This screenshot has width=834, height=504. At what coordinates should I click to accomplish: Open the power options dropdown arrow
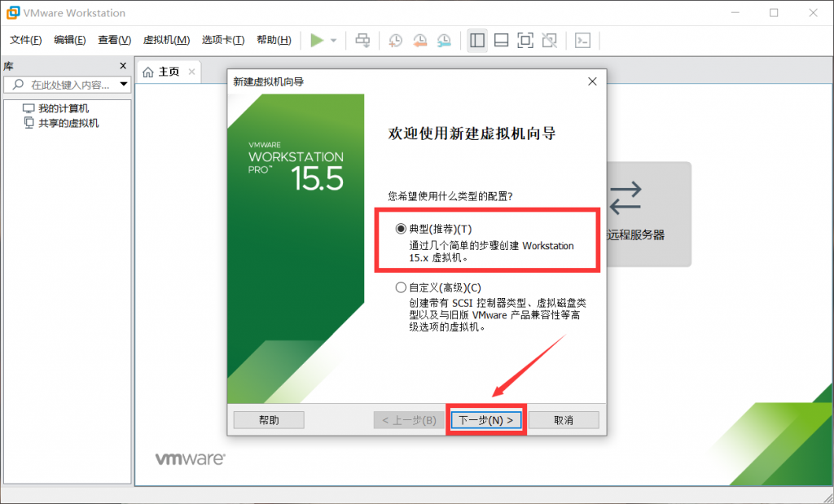click(333, 41)
